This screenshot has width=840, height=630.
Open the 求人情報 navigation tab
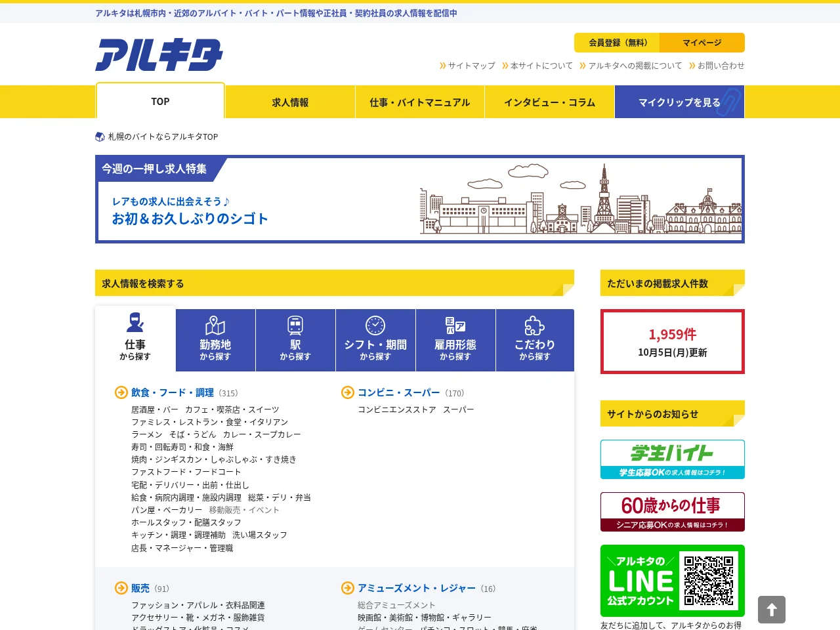290,102
